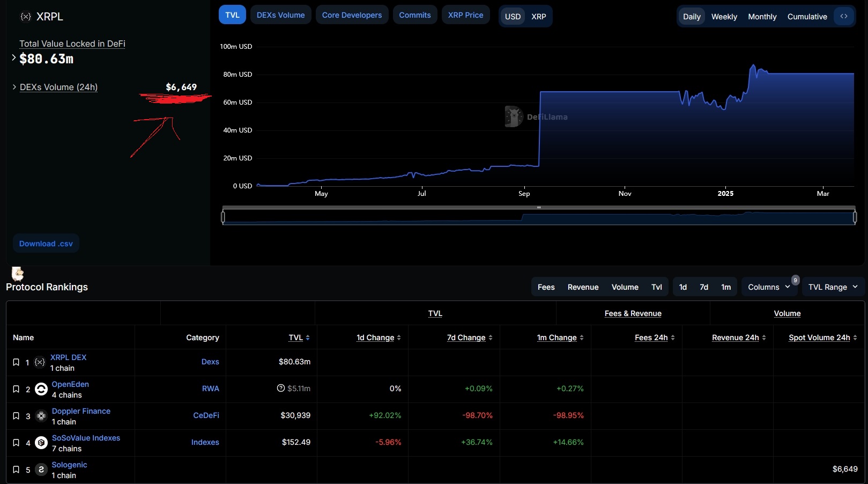Bookmark the Sologenic protocol
868x484 pixels.
[16, 470]
